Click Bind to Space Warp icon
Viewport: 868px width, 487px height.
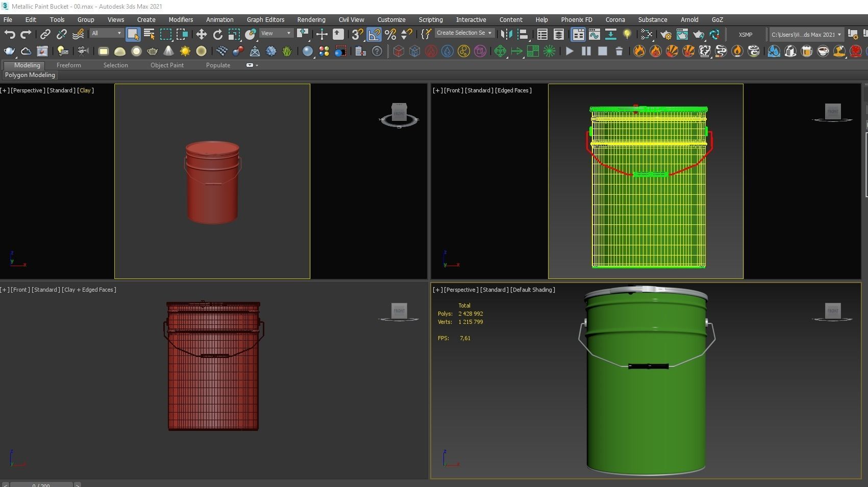click(x=78, y=34)
